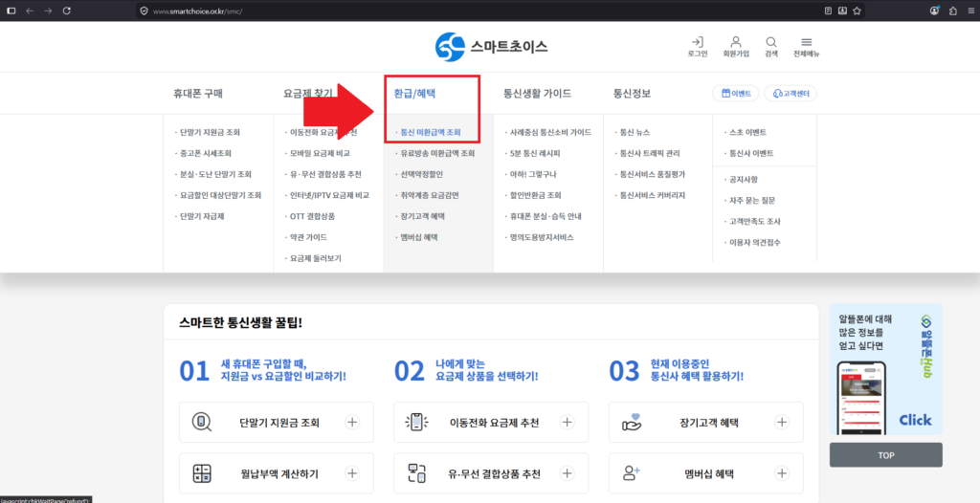Expand plus on 이동전화 요금제 추천 card
980x503 pixels.
(567, 423)
